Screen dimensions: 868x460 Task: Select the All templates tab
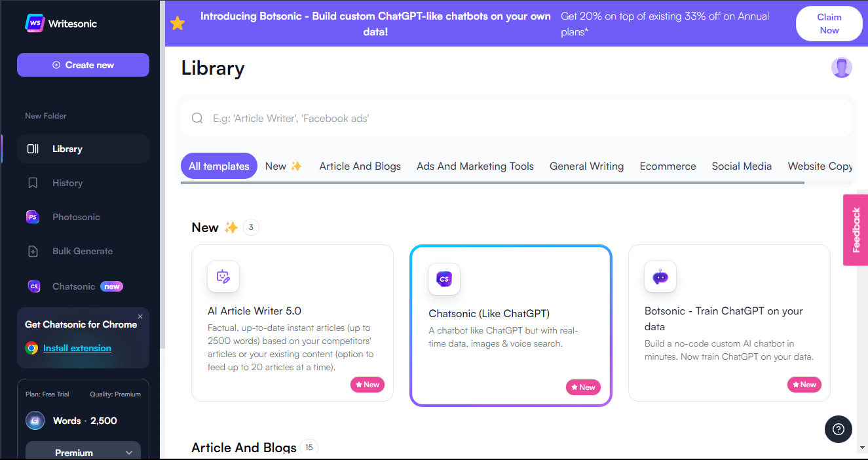(219, 166)
